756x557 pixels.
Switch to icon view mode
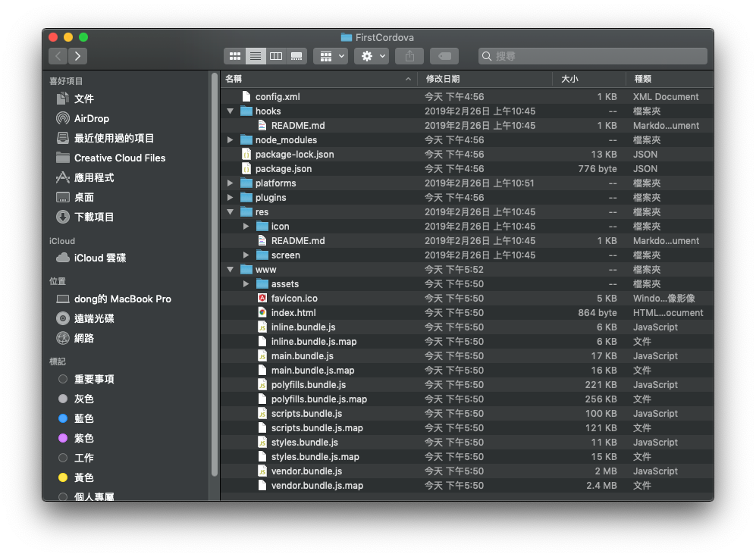click(x=234, y=55)
